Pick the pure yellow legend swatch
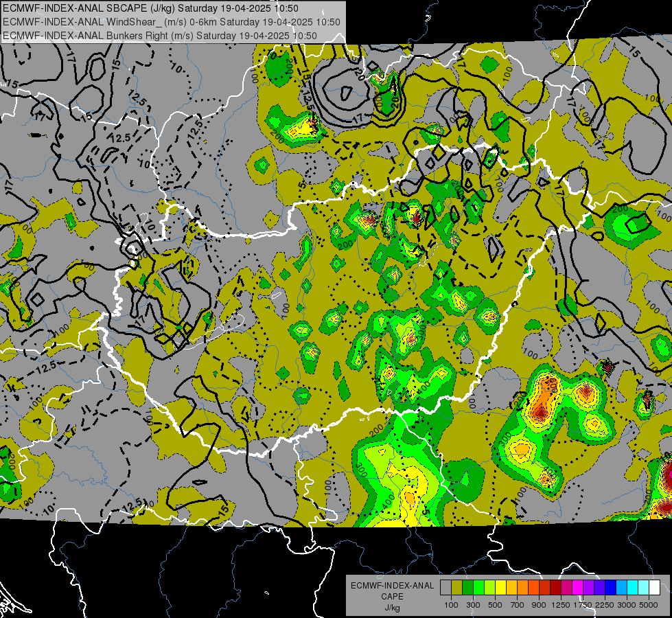 (x=500, y=588)
